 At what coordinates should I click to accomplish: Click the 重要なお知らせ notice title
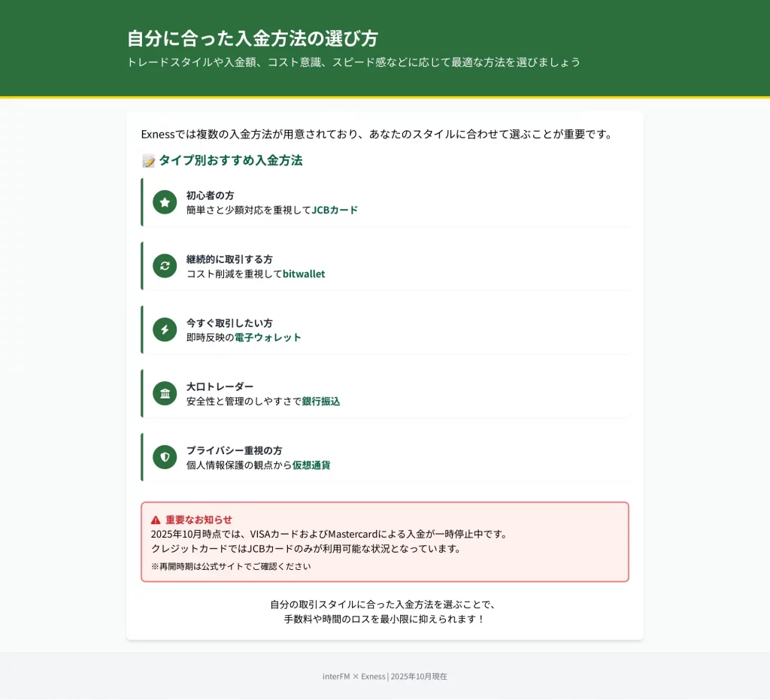coord(199,520)
